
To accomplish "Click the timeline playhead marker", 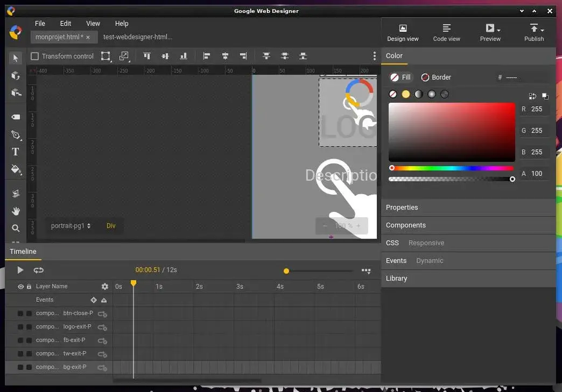I will 134,283.
